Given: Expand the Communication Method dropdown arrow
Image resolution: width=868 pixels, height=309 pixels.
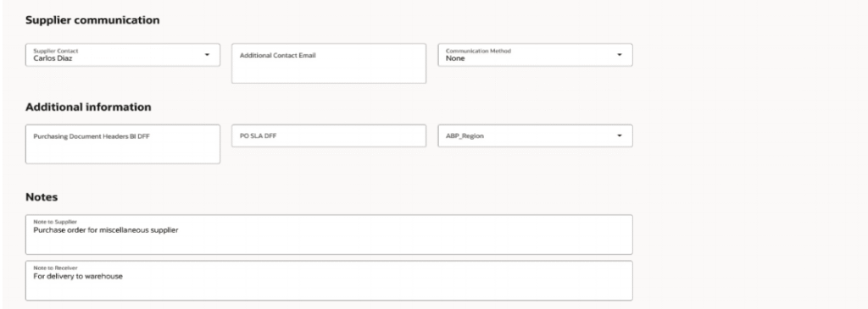Looking at the screenshot, I should pyautogui.click(x=620, y=55).
